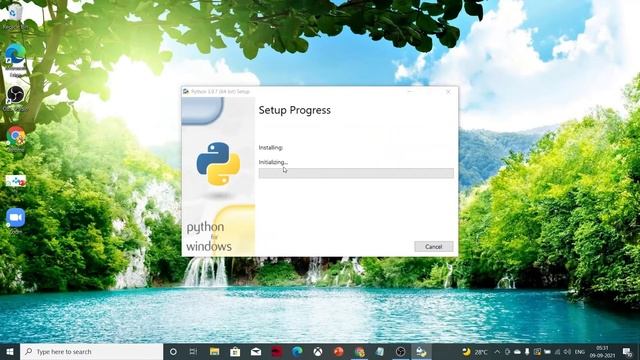Click the Python Setup title bar icon

click(186, 92)
